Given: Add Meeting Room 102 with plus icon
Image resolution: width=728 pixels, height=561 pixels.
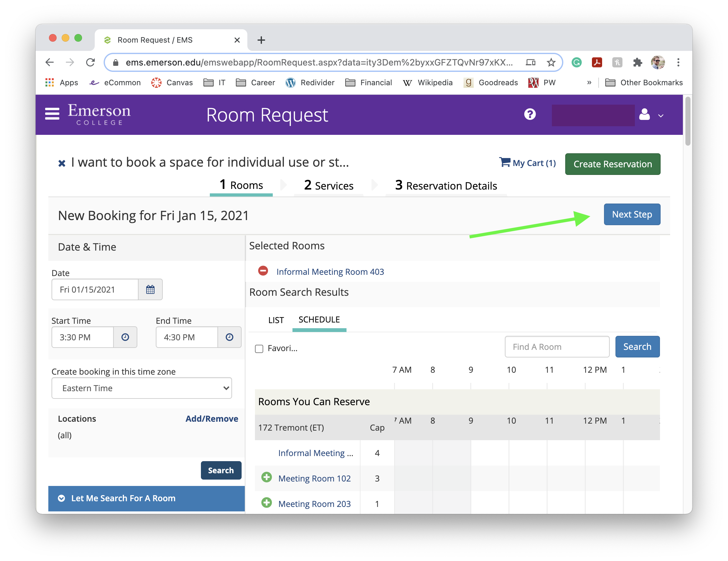Looking at the screenshot, I should (x=266, y=478).
